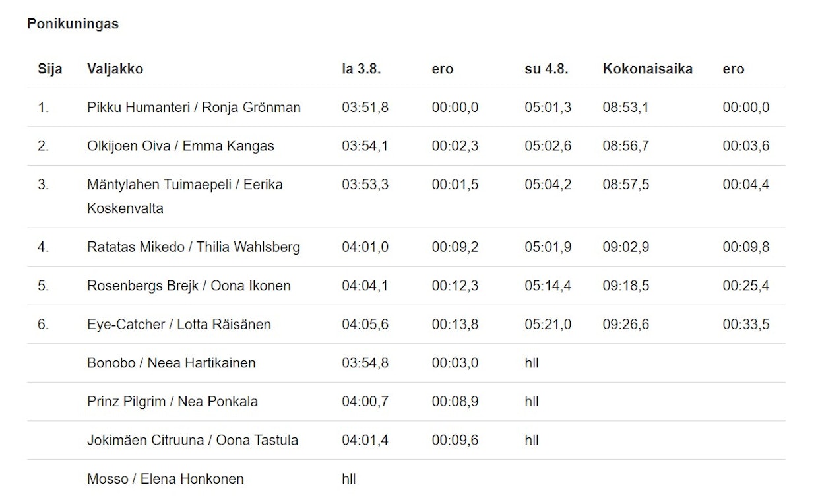Select the su 4.8. column header
Image resolution: width=818 pixels, height=504 pixels.
[546, 69]
